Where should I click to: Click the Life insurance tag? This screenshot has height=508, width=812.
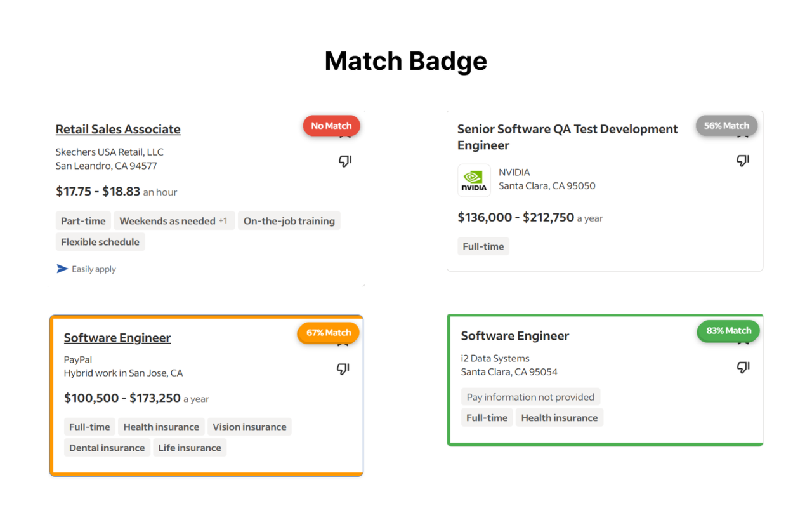tap(190, 448)
